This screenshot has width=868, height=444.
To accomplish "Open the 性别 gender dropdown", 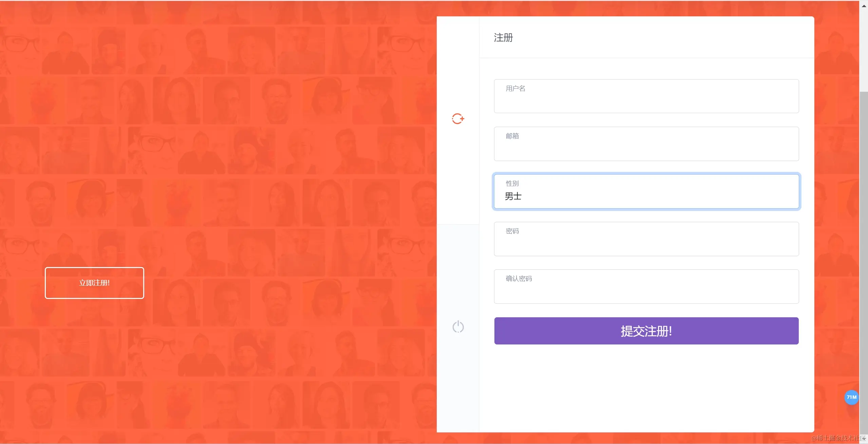I will [x=646, y=192].
